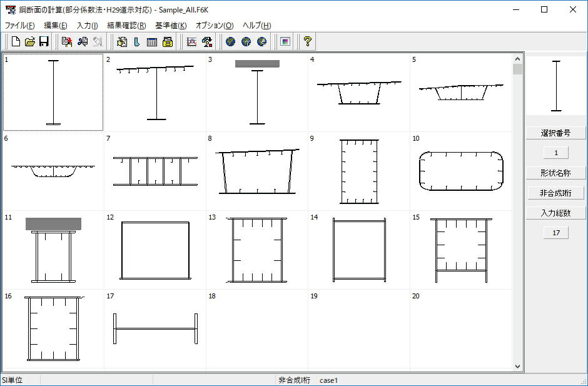Open the 編集(E) menu
588x386 pixels.
(56, 26)
